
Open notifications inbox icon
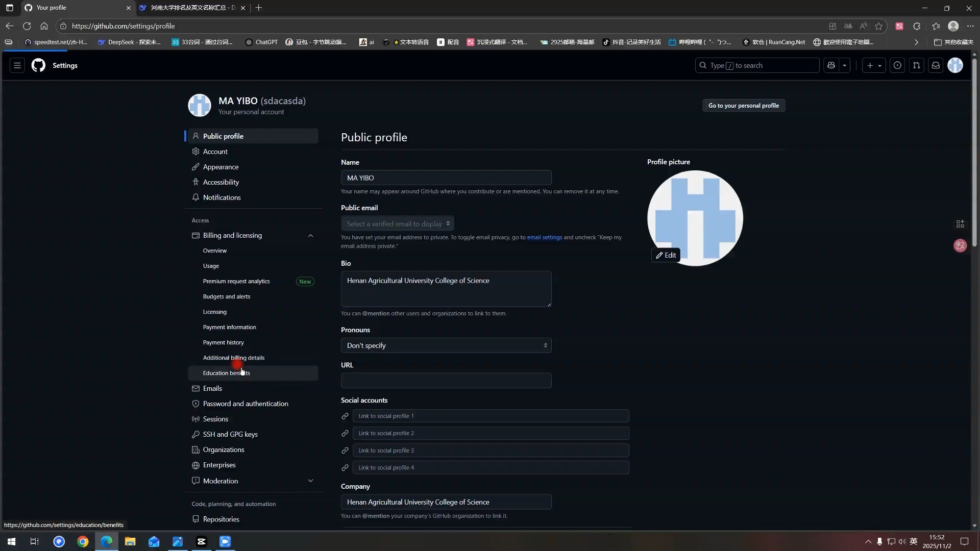tap(936, 65)
